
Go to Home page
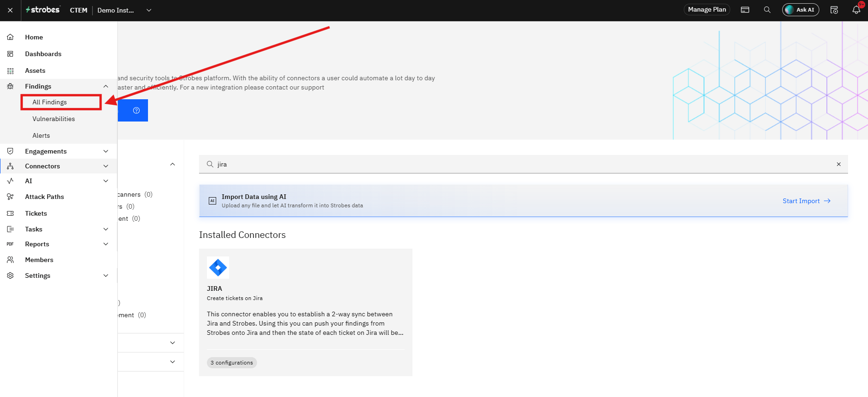pos(34,37)
